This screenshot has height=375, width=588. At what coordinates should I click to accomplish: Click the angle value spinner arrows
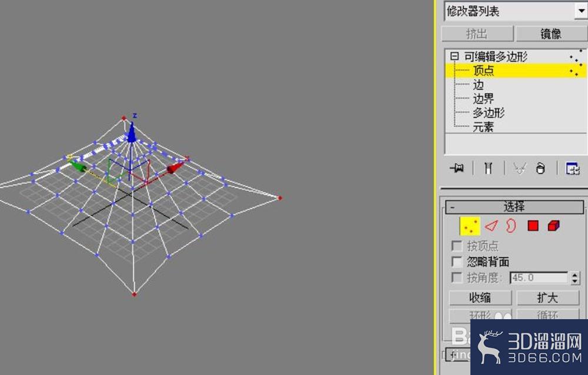coord(575,278)
